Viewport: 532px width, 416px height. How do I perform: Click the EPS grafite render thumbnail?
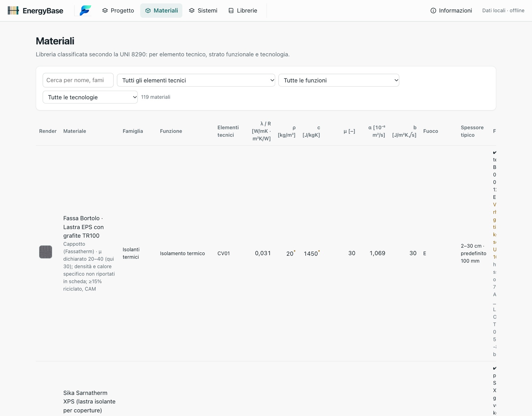pos(46,252)
